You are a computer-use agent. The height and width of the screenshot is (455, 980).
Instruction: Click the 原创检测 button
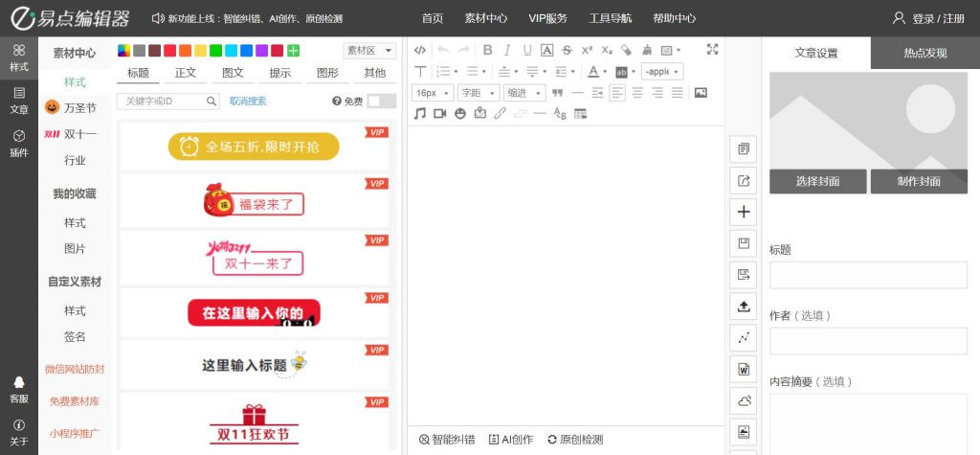575,440
